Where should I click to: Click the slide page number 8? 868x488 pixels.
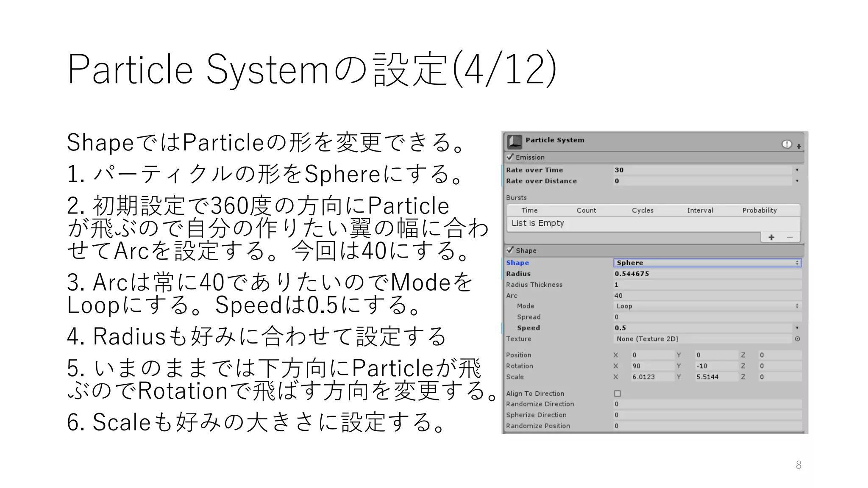(x=798, y=465)
